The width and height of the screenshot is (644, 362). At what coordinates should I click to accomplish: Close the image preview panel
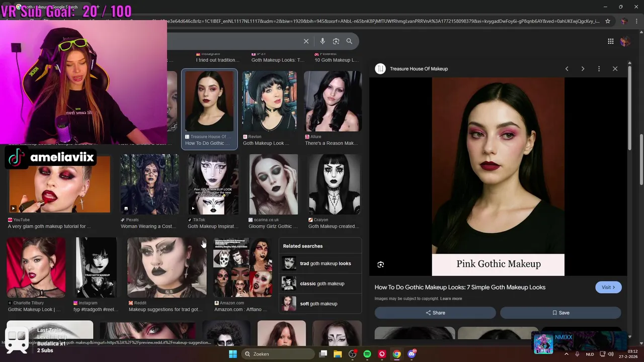click(615, 69)
